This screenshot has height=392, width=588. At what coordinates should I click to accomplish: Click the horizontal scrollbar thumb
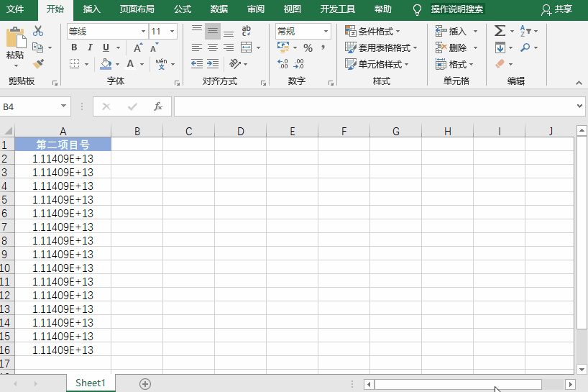(x=458, y=384)
